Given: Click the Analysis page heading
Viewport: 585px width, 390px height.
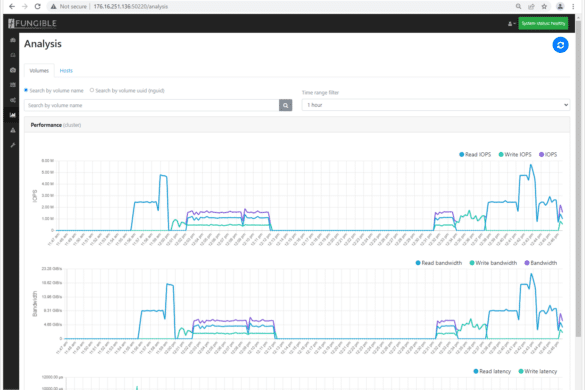Looking at the screenshot, I should pos(43,44).
